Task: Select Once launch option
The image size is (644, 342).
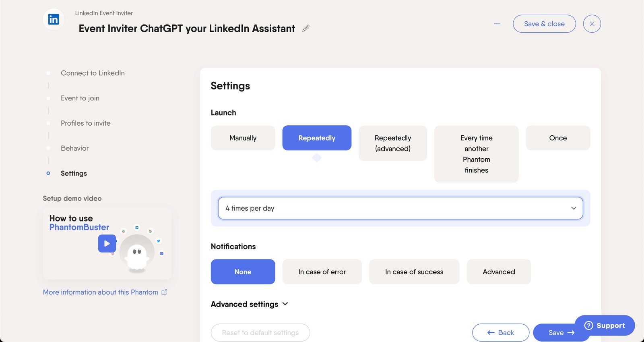Action: [x=558, y=138]
